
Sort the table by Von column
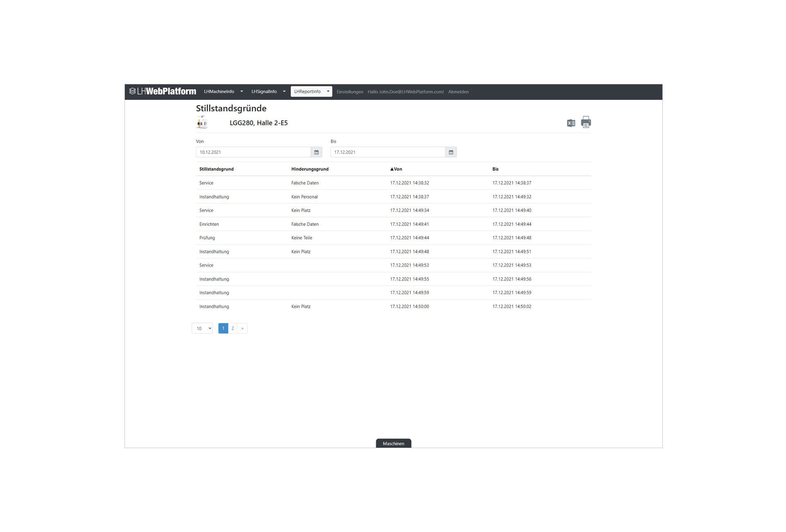pos(396,169)
